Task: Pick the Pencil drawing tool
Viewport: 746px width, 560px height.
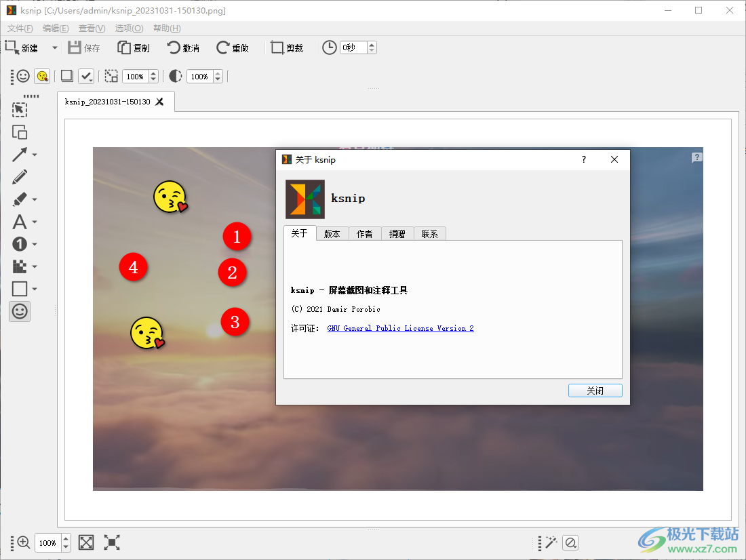Action: pos(20,177)
